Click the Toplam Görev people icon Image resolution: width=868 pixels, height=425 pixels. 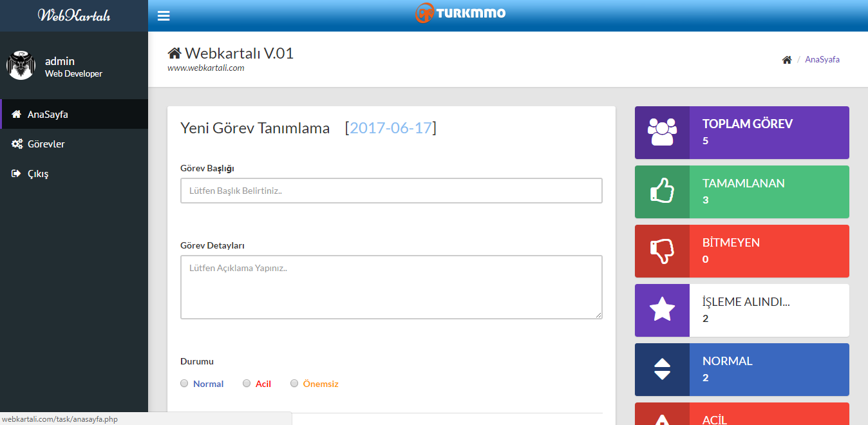(662, 132)
